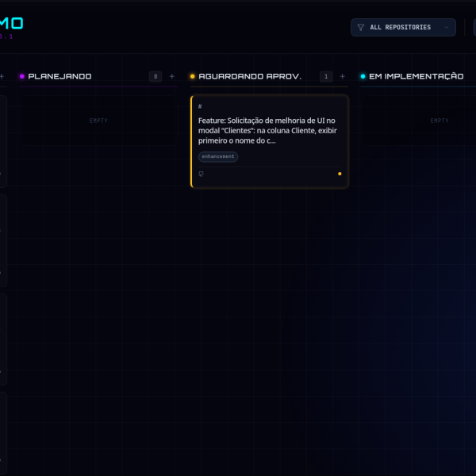The width and height of the screenshot is (476, 476).
Task: Click the Aguardando Aprov. count badge showing 1
Action: click(326, 77)
